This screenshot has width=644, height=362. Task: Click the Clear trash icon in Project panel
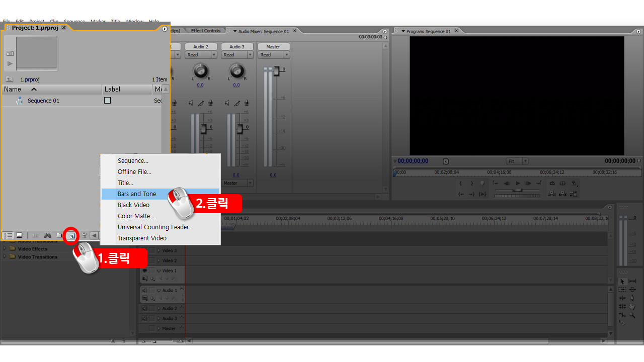click(84, 235)
